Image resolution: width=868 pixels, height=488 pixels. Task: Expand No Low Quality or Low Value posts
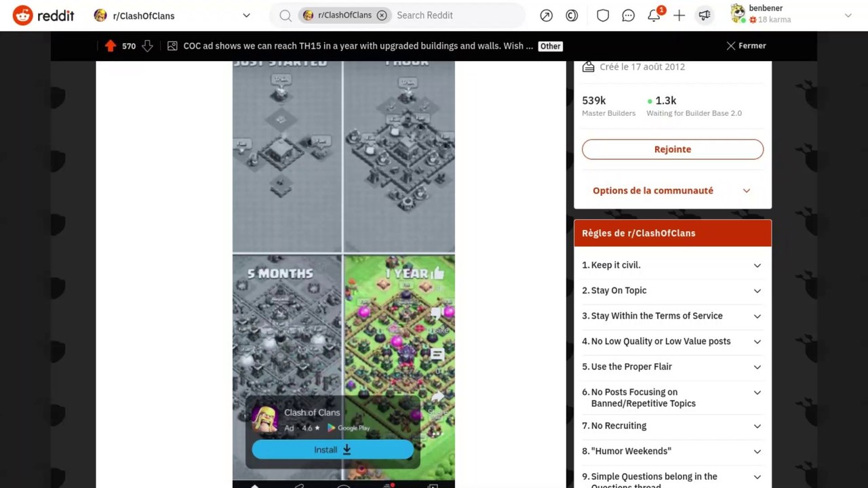671,341
